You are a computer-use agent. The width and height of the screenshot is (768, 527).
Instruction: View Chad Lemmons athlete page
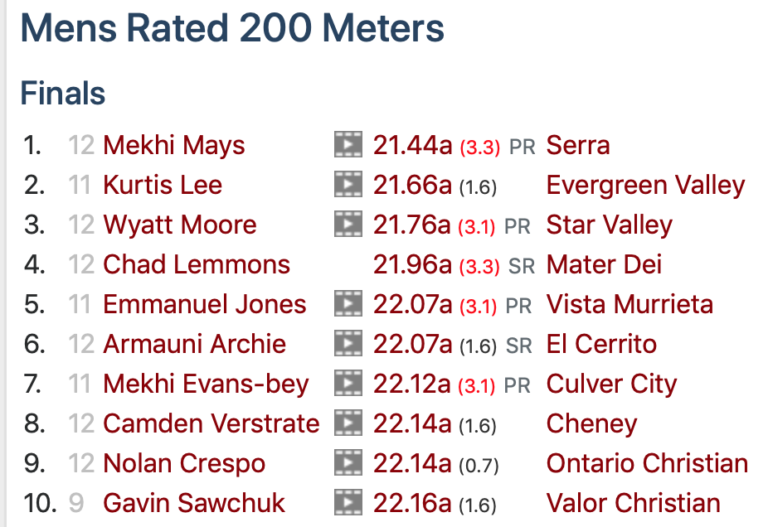[x=196, y=265]
